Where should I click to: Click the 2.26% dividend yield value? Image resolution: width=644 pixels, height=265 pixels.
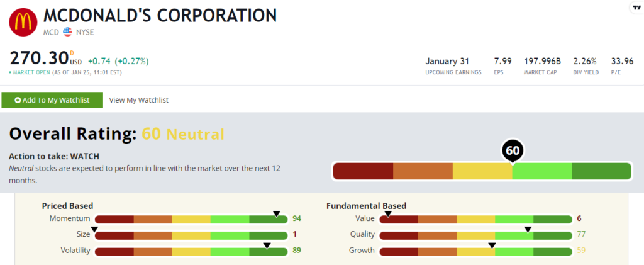(x=585, y=61)
